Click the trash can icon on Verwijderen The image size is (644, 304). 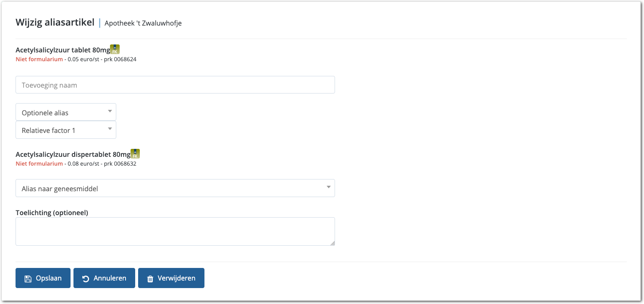coord(150,278)
